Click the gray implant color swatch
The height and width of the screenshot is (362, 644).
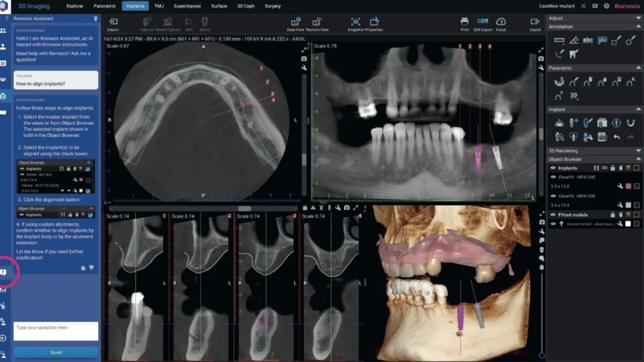click(629, 205)
